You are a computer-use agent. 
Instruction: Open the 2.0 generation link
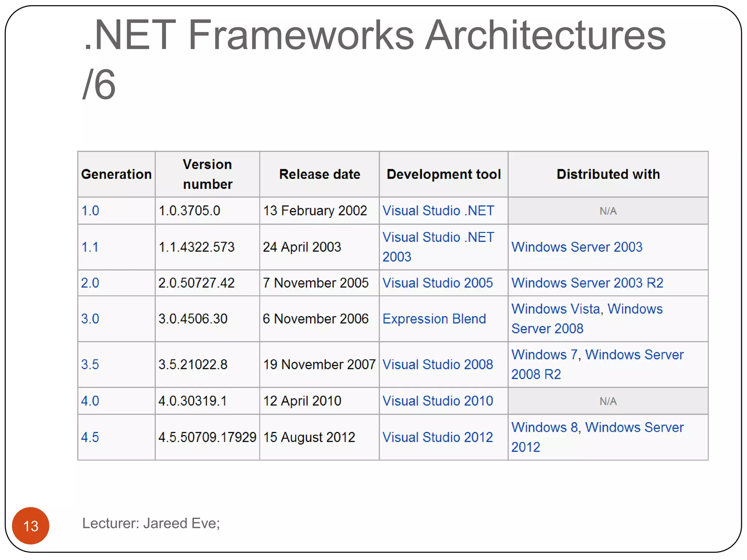[x=90, y=283]
